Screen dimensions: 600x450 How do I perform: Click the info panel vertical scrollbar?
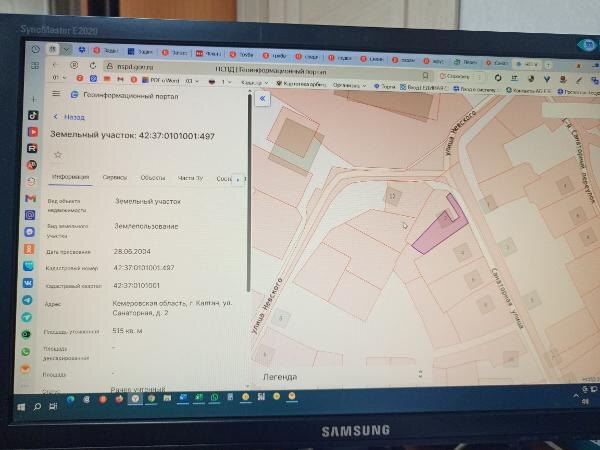pyautogui.click(x=249, y=191)
